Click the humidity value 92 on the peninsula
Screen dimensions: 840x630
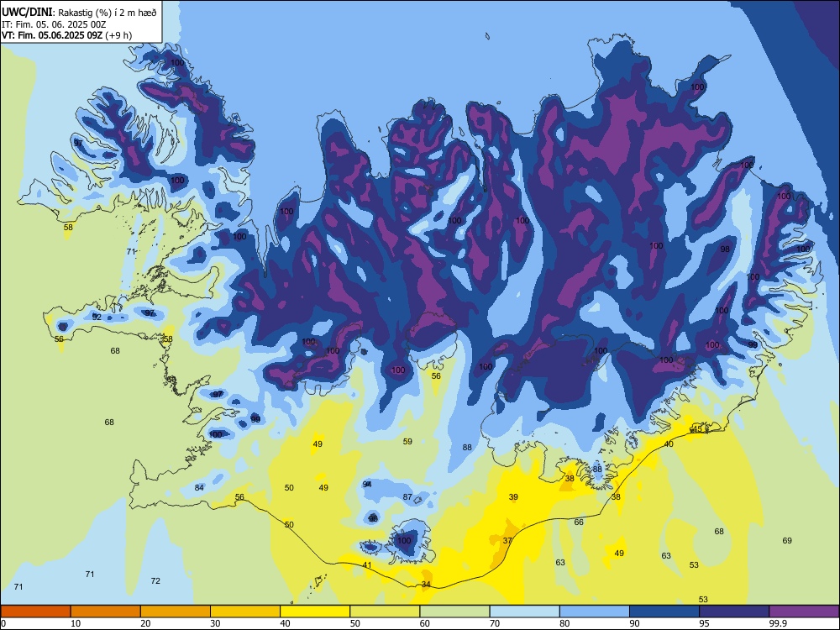[97, 318]
